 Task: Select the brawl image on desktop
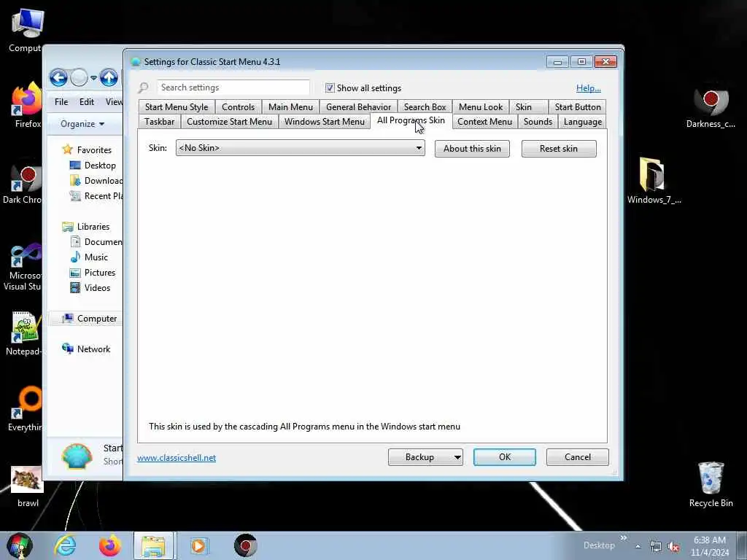28,486
